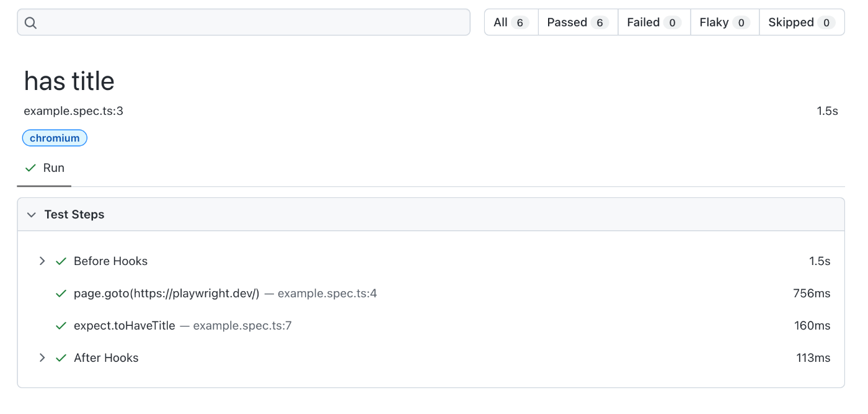The width and height of the screenshot is (868, 414).
Task: Filter by Failed tests
Action: click(654, 22)
